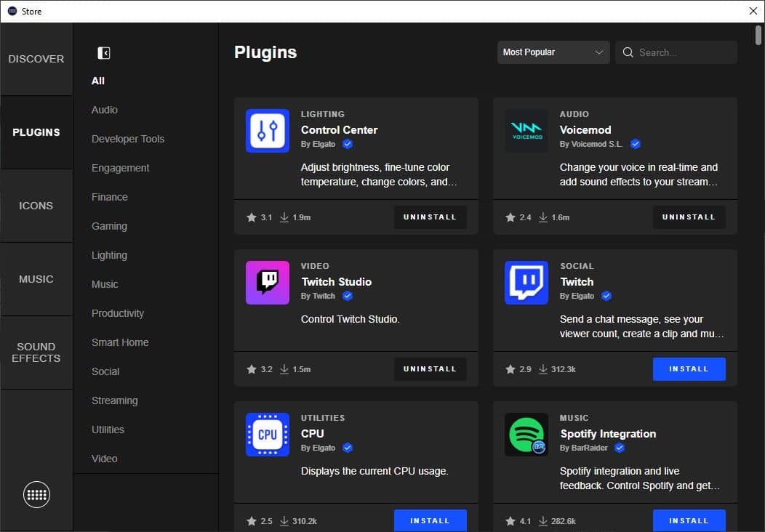Uninstall the Control Center plugin
The width and height of the screenshot is (765, 532).
[430, 217]
